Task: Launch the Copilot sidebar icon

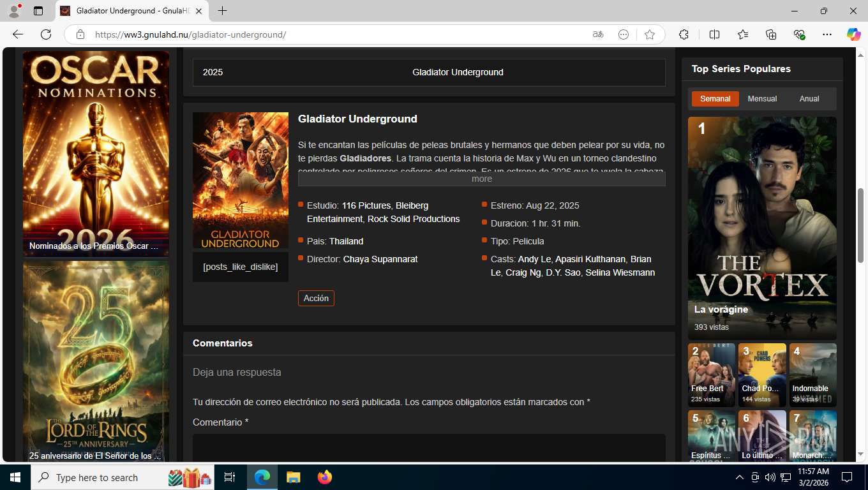Action: 854,34
